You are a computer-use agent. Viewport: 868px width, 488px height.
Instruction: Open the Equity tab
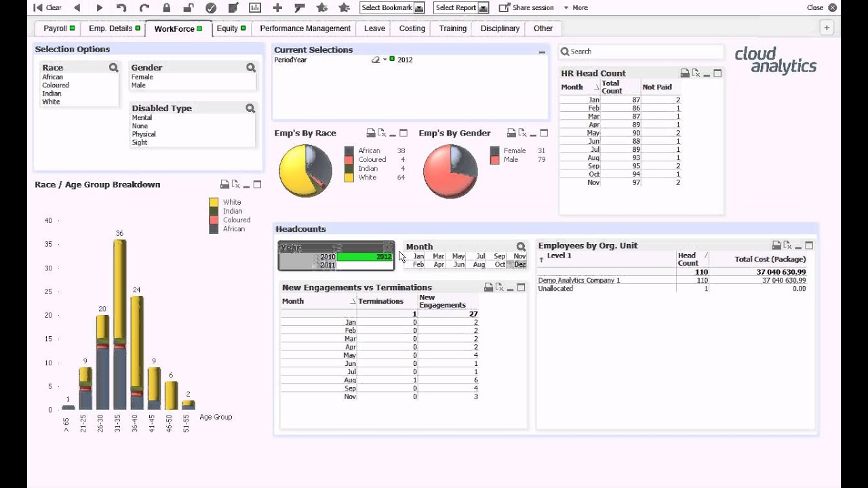231,28
